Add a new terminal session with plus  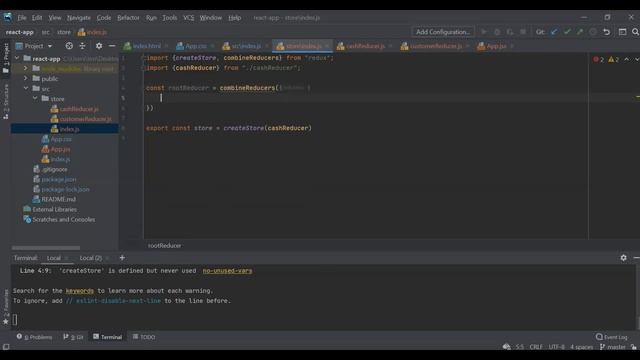[122, 258]
